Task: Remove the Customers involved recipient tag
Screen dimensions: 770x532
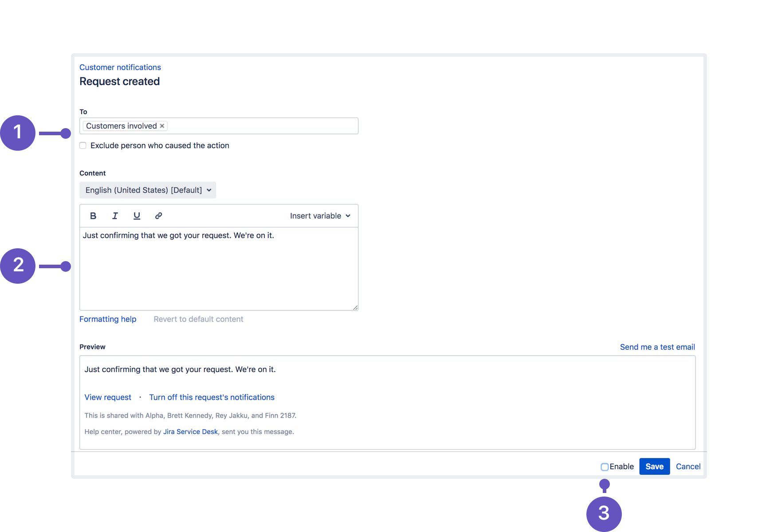Action: tap(162, 126)
